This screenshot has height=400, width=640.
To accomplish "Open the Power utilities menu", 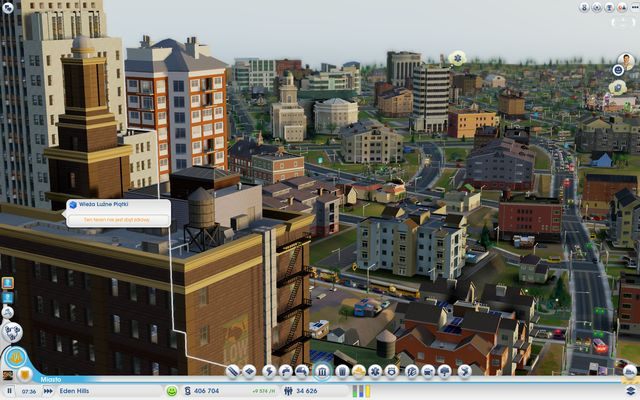I will (269, 371).
